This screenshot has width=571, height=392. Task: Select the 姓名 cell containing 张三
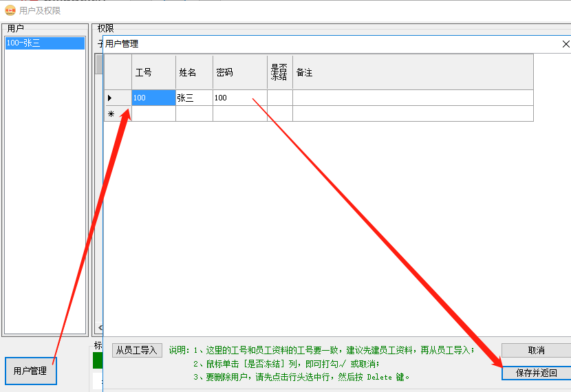194,98
